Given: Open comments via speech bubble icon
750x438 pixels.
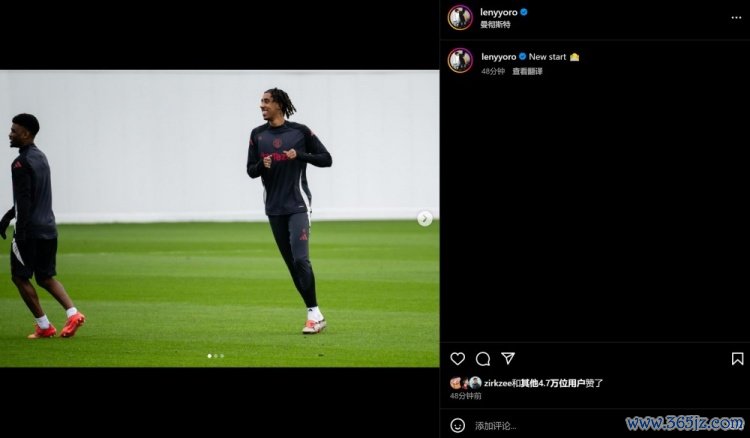Looking at the screenshot, I should click(x=483, y=359).
